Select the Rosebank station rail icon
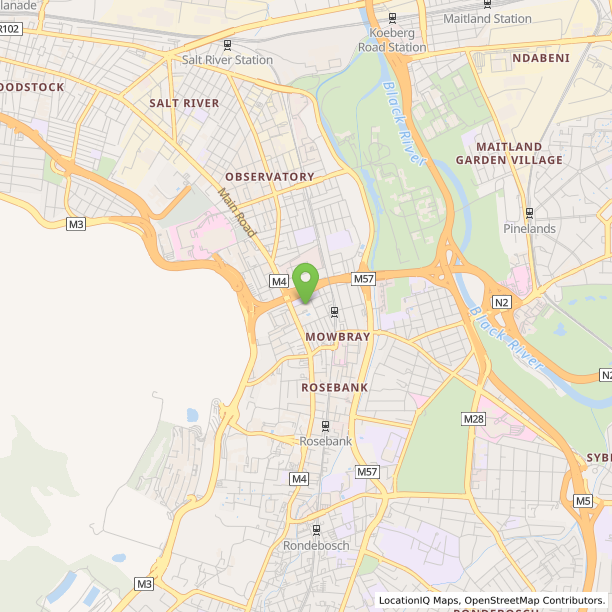 (326, 427)
